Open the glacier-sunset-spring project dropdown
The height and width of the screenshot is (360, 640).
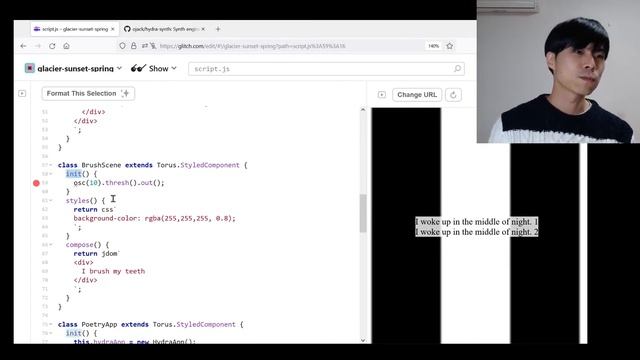click(119, 68)
